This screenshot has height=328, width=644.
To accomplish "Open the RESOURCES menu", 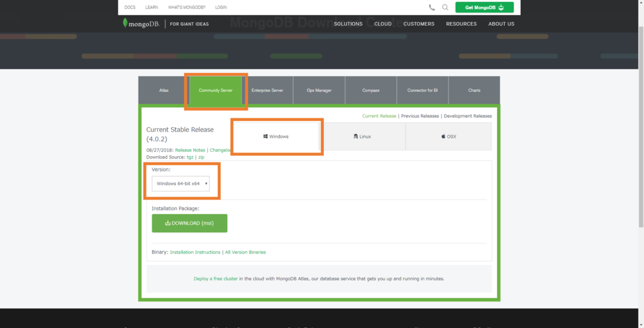I will [461, 24].
